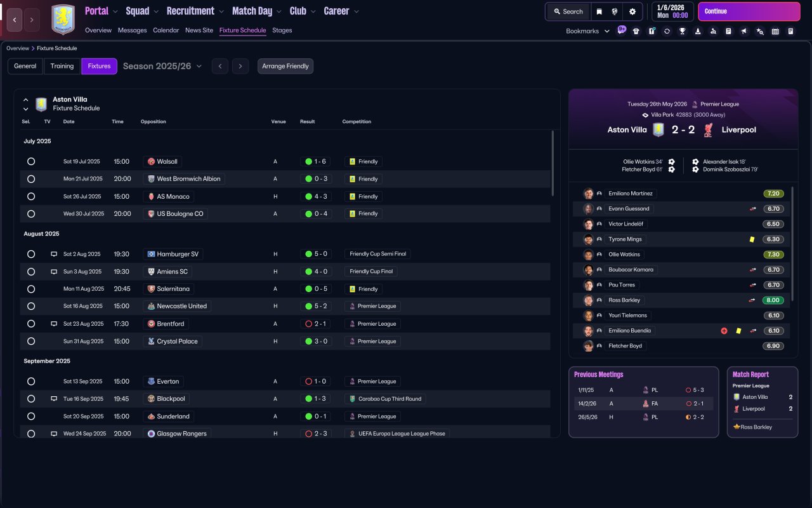Click the 5 - 2 result against Newcastle United

(x=316, y=306)
